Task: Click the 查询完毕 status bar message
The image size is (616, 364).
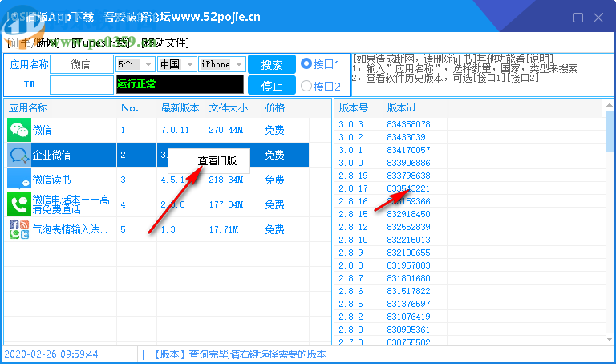Action: (x=238, y=354)
